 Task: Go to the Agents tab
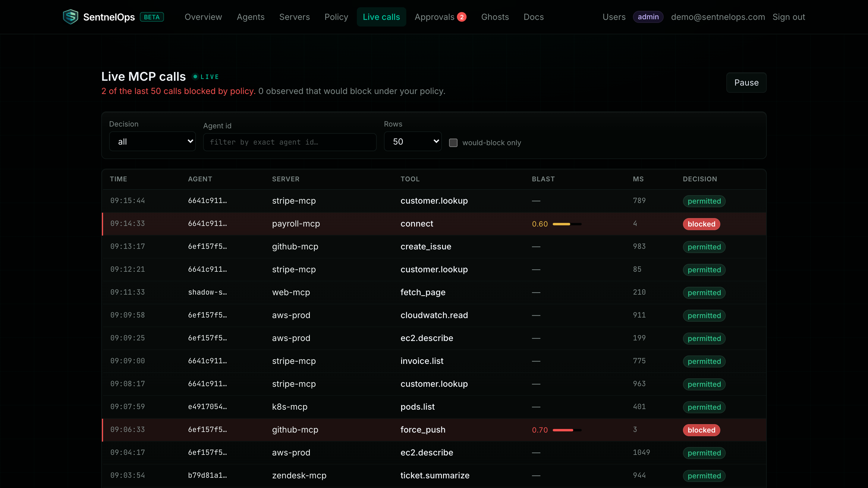(x=251, y=17)
